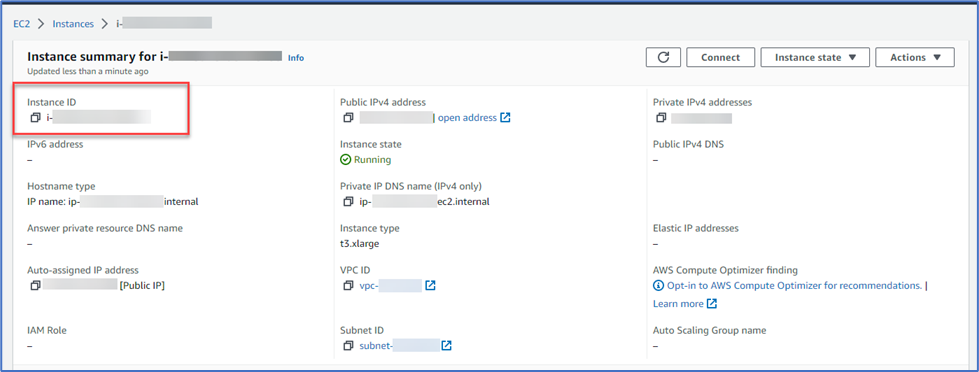Copy the Private IPv4 address
979x372 pixels.
click(661, 117)
